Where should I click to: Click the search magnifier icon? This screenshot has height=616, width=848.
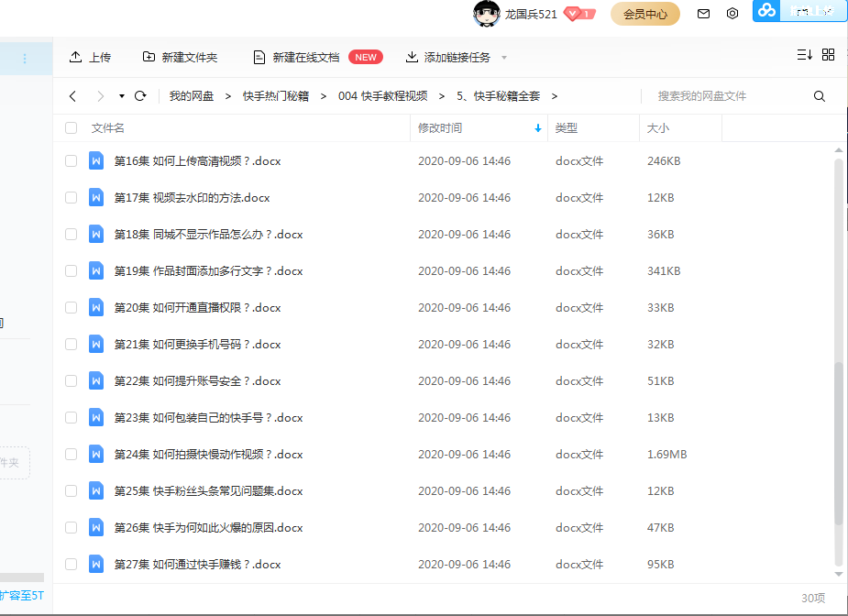coord(820,96)
